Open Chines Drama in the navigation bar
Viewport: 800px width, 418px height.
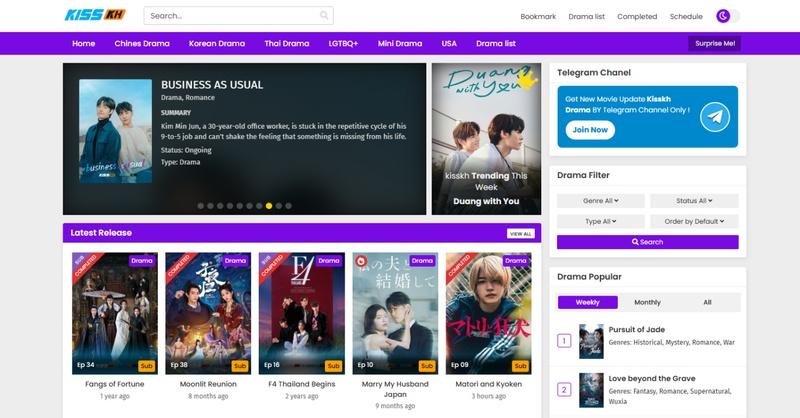tap(142, 43)
